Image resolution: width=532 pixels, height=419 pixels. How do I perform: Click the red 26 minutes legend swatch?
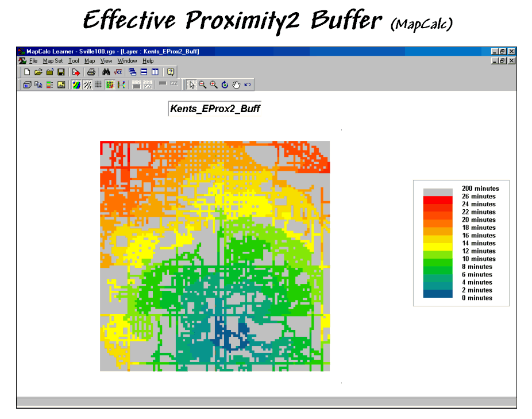438,199
